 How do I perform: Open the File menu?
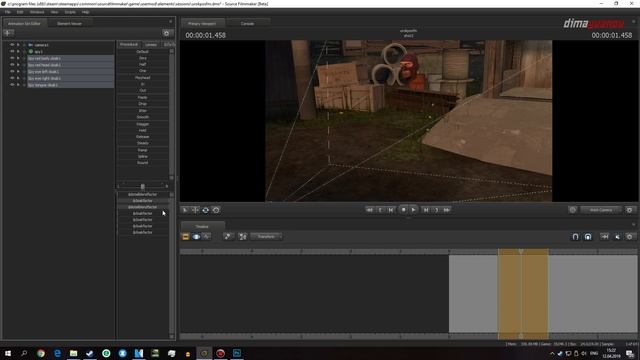click(7, 12)
